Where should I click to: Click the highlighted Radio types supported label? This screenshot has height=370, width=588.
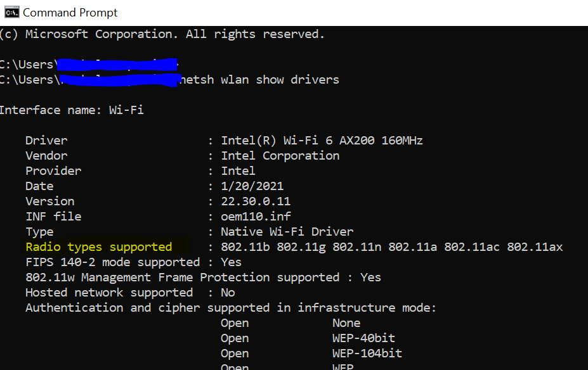[99, 247]
